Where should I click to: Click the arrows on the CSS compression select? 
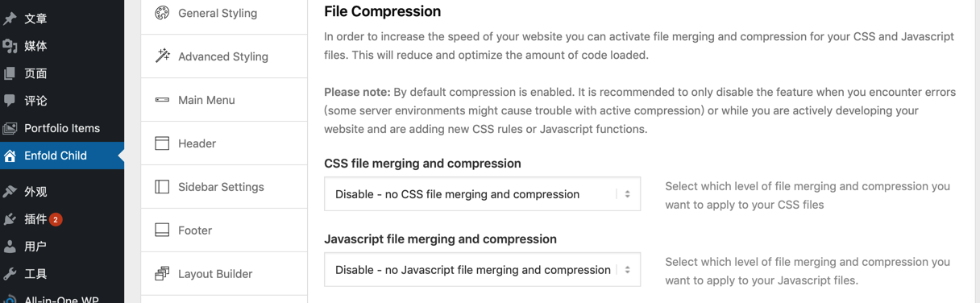coord(628,194)
